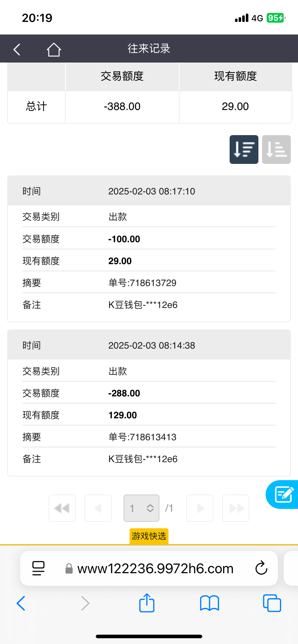Tap the URL address field
This screenshot has height=644, width=298.
[155, 569]
